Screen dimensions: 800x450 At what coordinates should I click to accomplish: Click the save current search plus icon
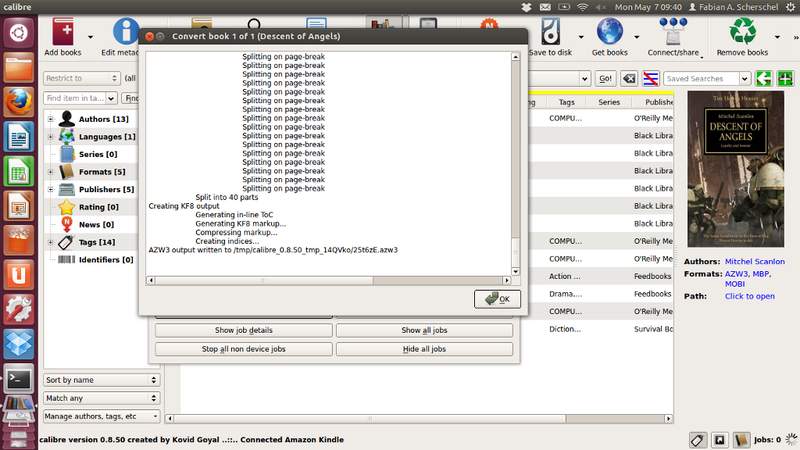point(785,79)
